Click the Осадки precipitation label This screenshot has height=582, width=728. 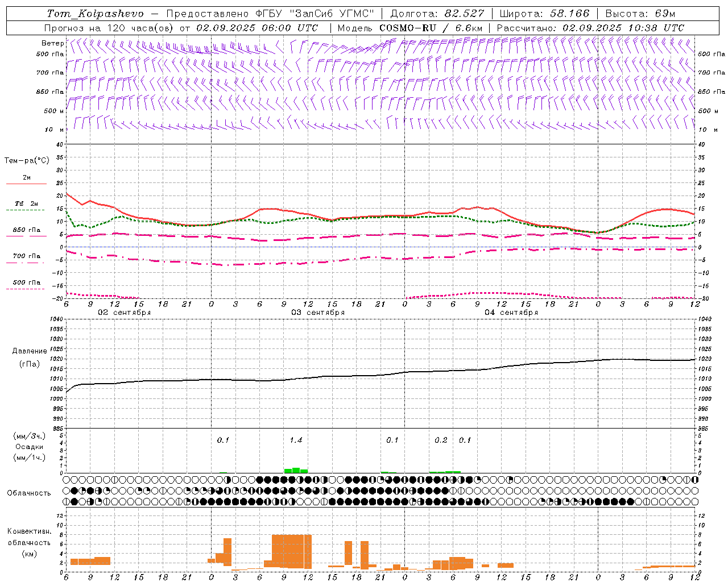click(x=30, y=447)
